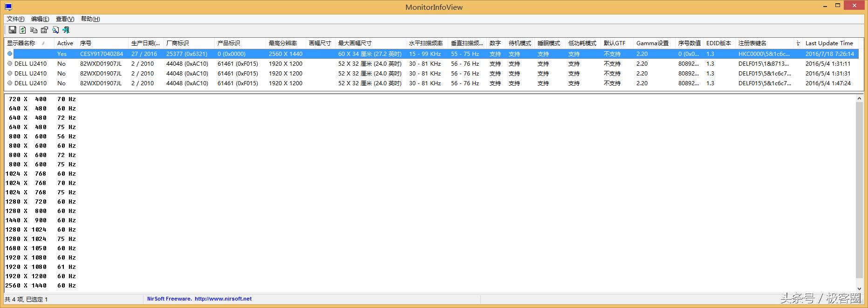The height and width of the screenshot is (308, 868).
Task: Click the Save selected items toolbar icon
Action: [13, 30]
